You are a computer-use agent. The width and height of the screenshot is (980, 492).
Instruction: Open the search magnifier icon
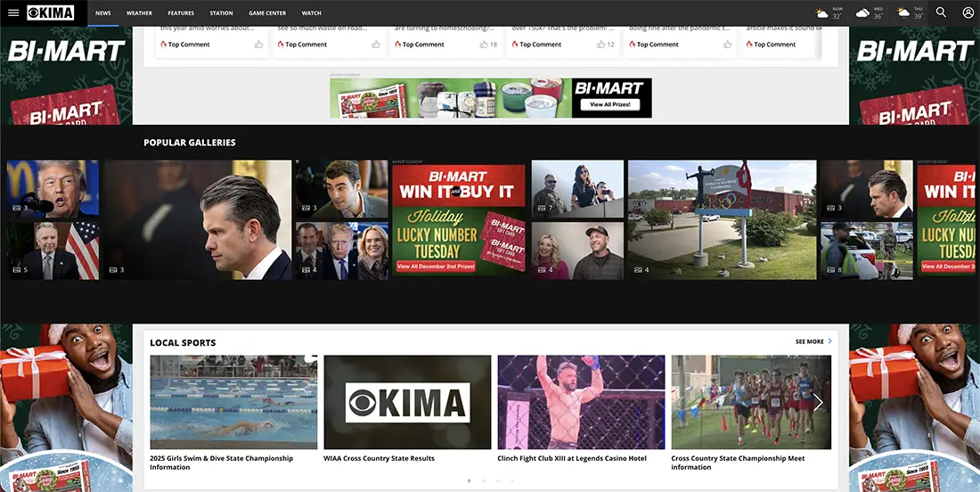941,12
